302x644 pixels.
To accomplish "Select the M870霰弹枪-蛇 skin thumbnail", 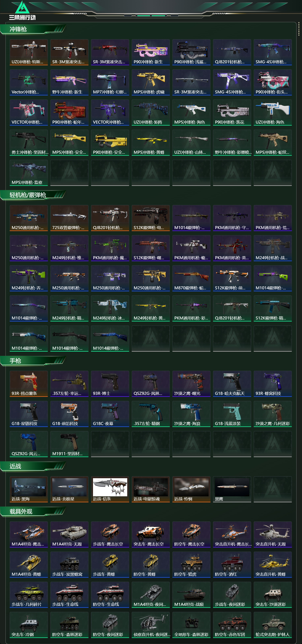I will (191, 278).
